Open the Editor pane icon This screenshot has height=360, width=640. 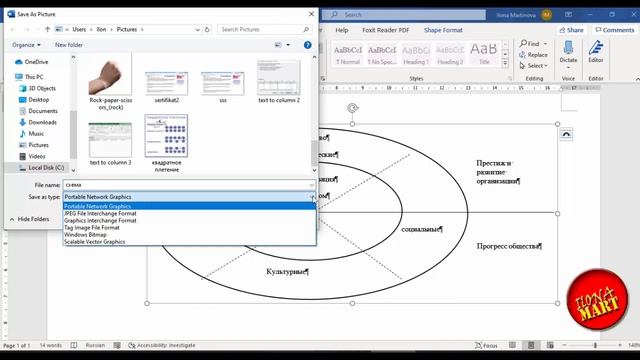tap(596, 51)
